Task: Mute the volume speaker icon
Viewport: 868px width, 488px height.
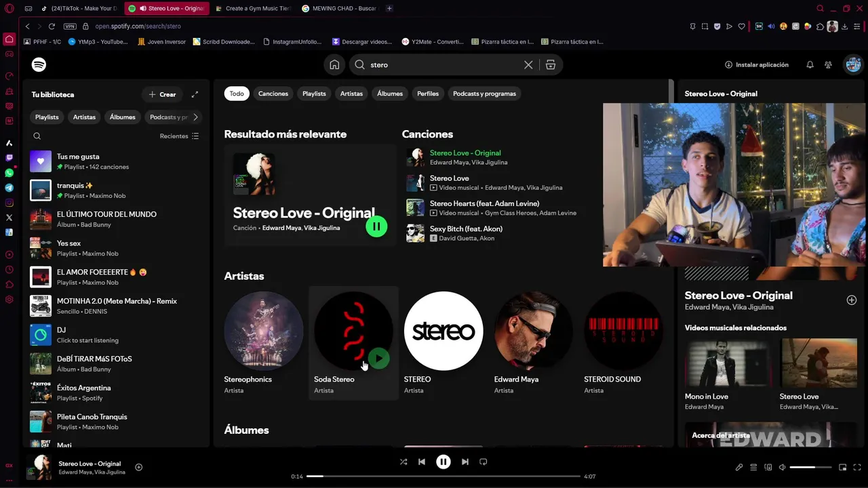Action: click(782, 467)
